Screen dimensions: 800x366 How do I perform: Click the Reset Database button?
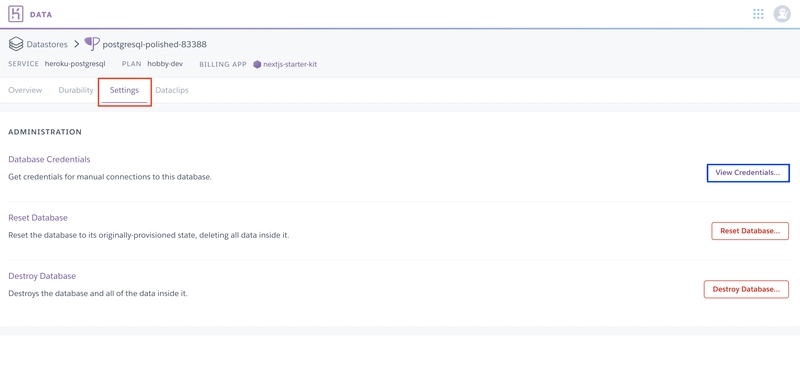tap(750, 231)
